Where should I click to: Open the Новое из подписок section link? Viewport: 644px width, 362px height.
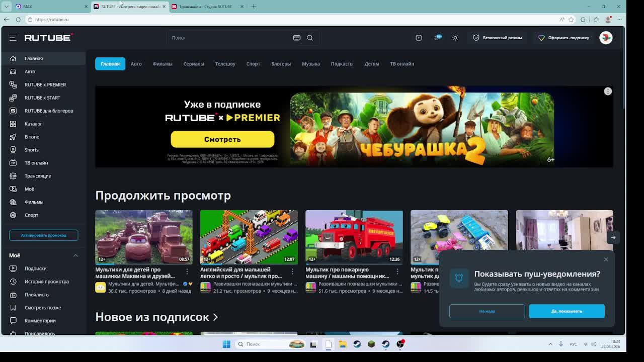pos(156,317)
